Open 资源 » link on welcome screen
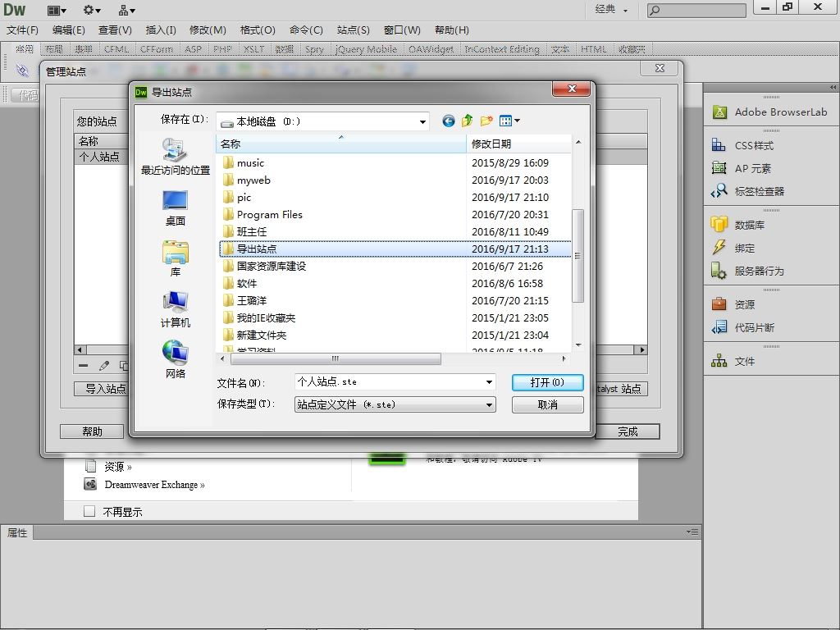This screenshot has height=630, width=840. pos(117,467)
